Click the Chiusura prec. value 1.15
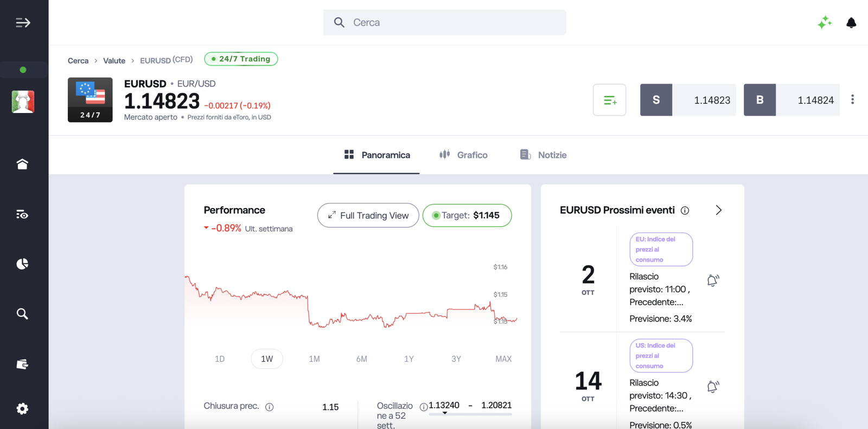Image resolution: width=868 pixels, height=429 pixels. tap(330, 407)
